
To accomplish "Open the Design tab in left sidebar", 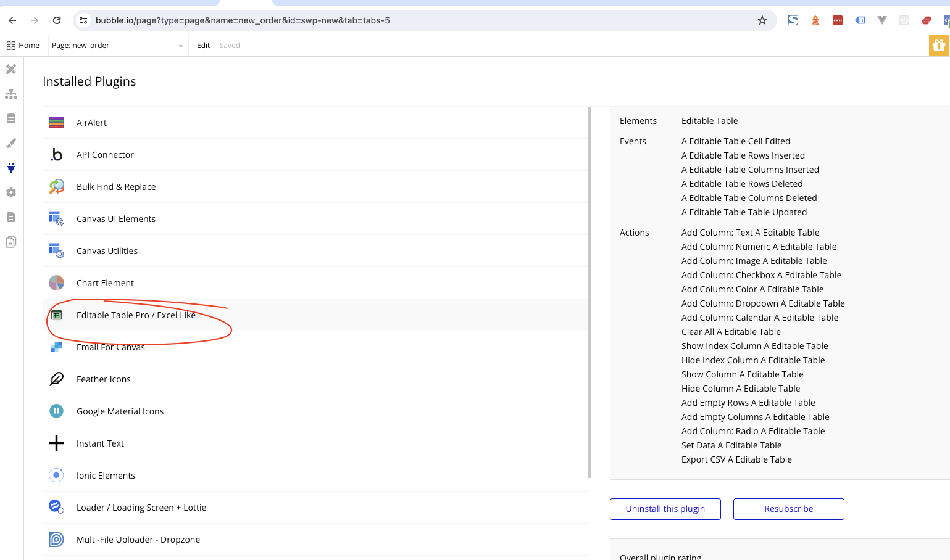I will click(x=11, y=69).
